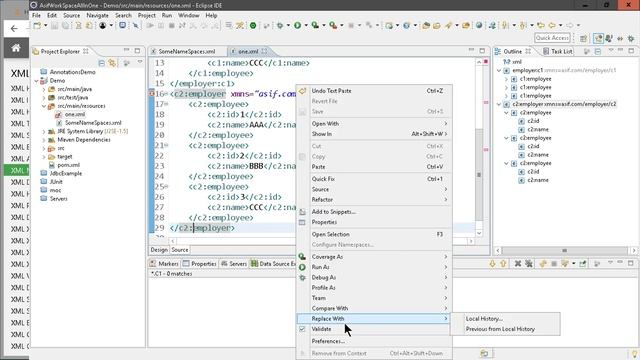Select the Java EE perspective icon

pyautogui.click(x=598, y=38)
